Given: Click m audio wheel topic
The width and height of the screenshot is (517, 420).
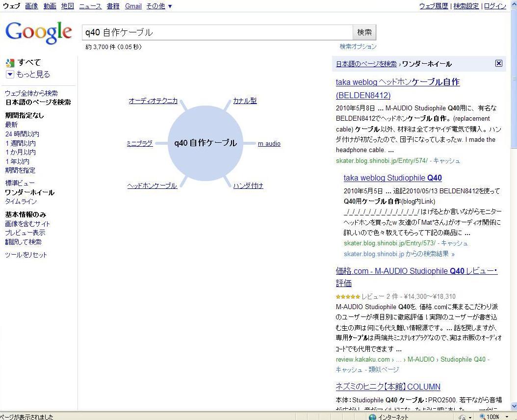Looking at the screenshot, I should point(269,144).
